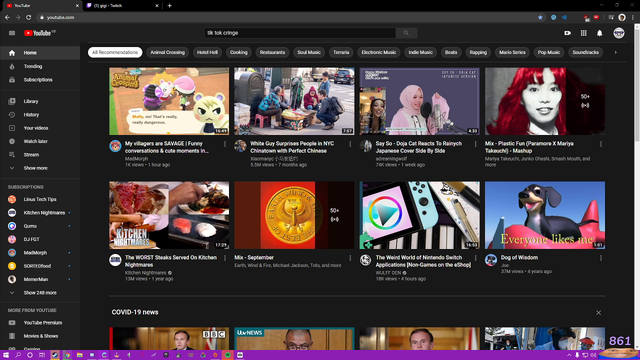The width and height of the screenshot is (640, 360).
Task: Open options menu for WORST Steaks video
Action: click(x=225, y=258)
